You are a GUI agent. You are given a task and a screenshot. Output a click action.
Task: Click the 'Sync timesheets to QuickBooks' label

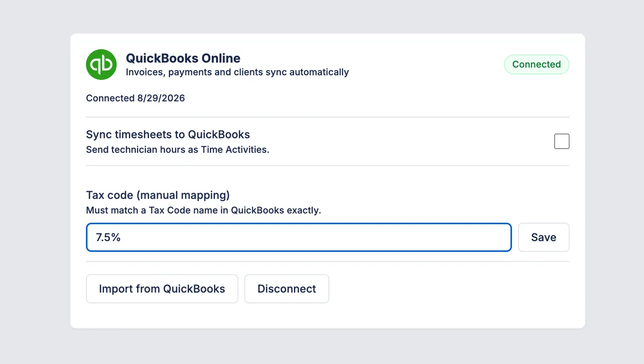(168, 134)
